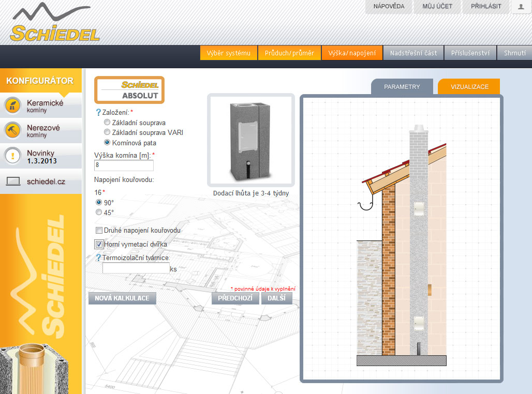Click help icon next to Založení
Image resolution: width=532 pixels, height=394 pixels.
pyautogui.click(x=98, y=112)
